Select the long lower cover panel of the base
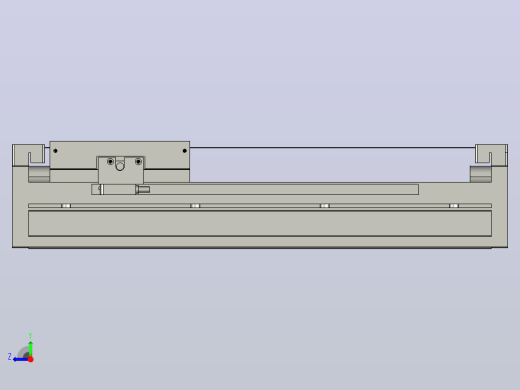Image resolution: width=520 pixels, height=390 pixels. point(260,223)
